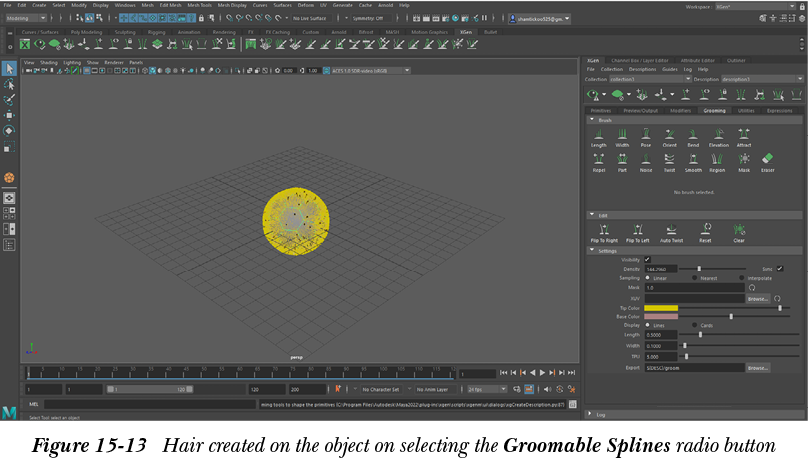Click Browse button next to Mask field
The width and height of the screenshot is (808, 467).
click(758, 298)
